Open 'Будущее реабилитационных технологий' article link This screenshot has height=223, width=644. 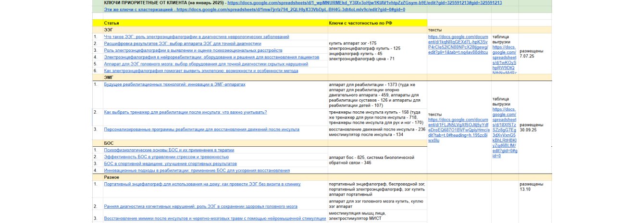(x=174, y=84)
